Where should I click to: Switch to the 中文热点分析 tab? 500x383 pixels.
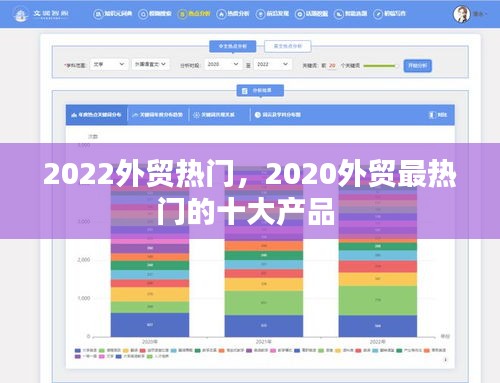coord(233,46)
